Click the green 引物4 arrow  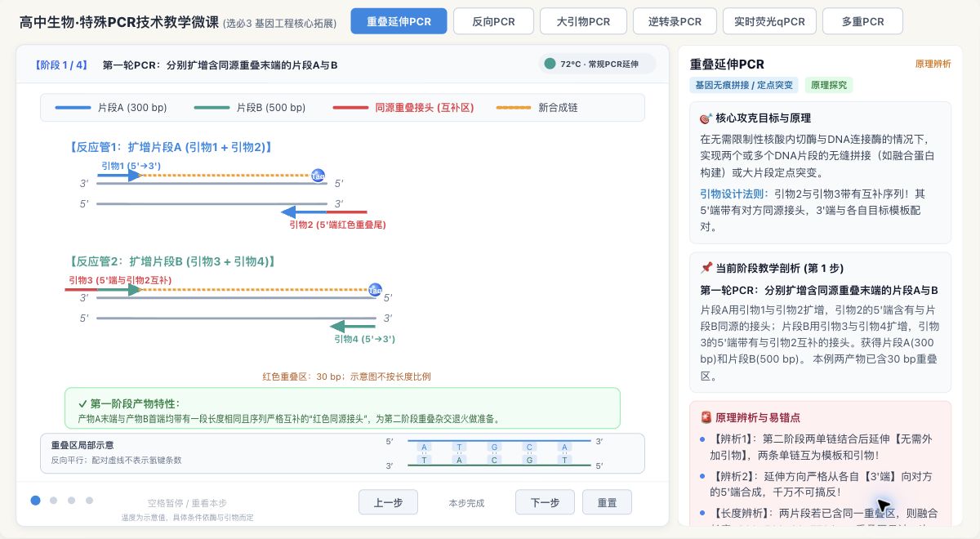pos(353,327)
